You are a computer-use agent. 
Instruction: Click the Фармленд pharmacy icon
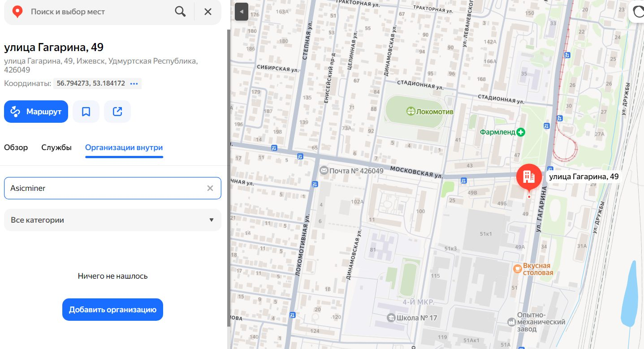[520, 132]
